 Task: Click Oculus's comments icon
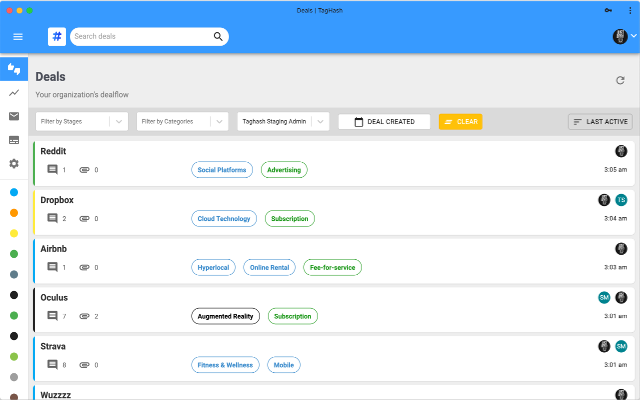tap(52, 316)
